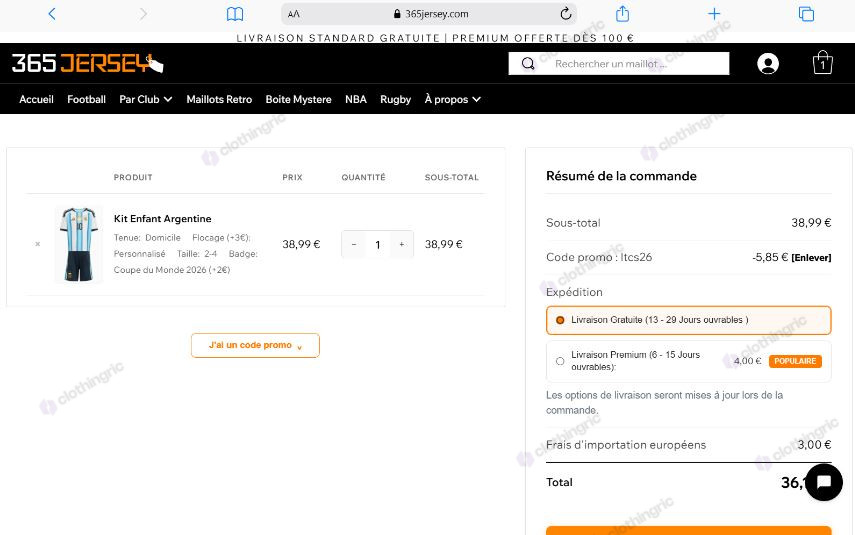Screen dimensions: 855x535
Task: Go back with Safari back arrow
Action: click(52, 14)
